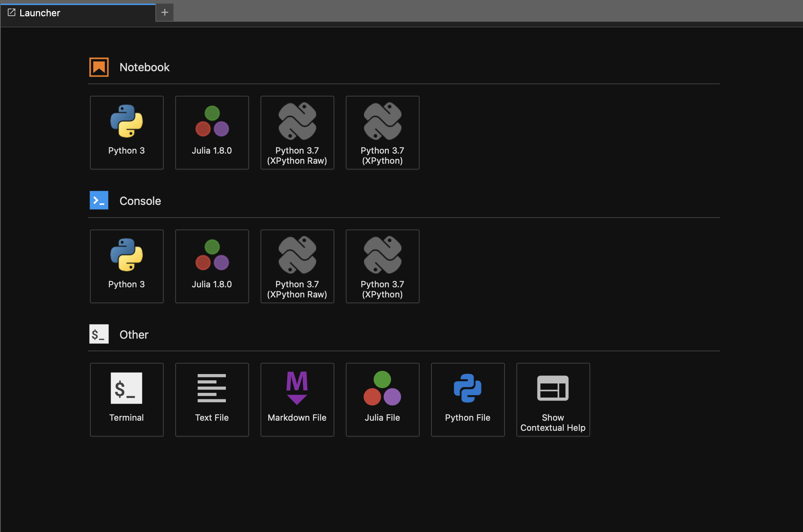This screenshot has width=803, height=532.
Task: Open a Python 3 console
Action: (126, 266)
